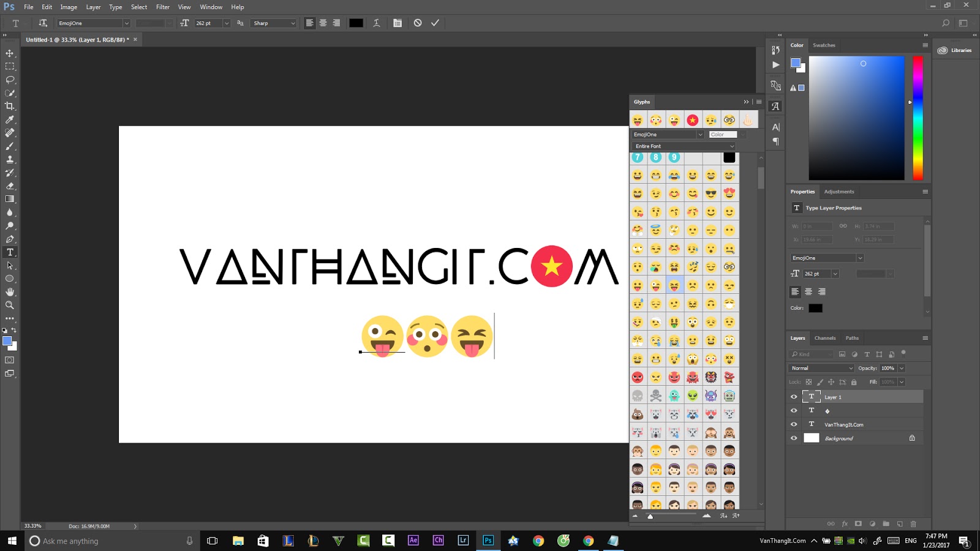Switch to the Swatches tab
This screenshot has width=980, height=551.
824,45
